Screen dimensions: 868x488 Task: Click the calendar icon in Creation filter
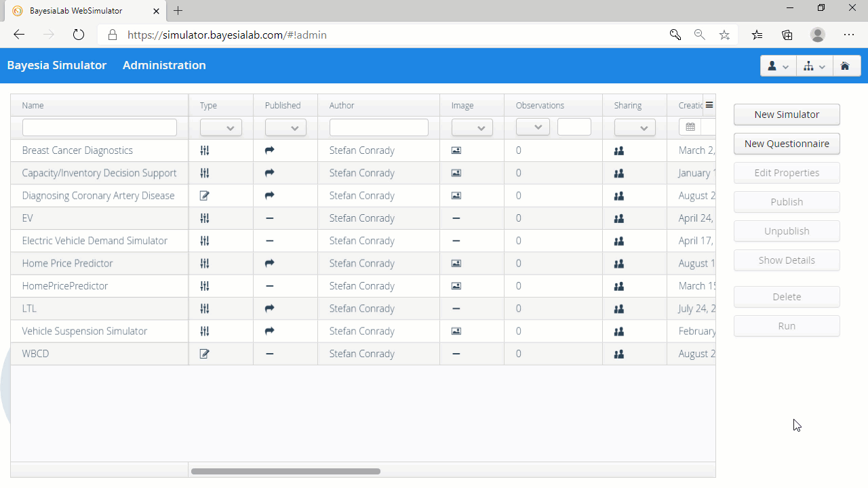[x=690, y=127]
